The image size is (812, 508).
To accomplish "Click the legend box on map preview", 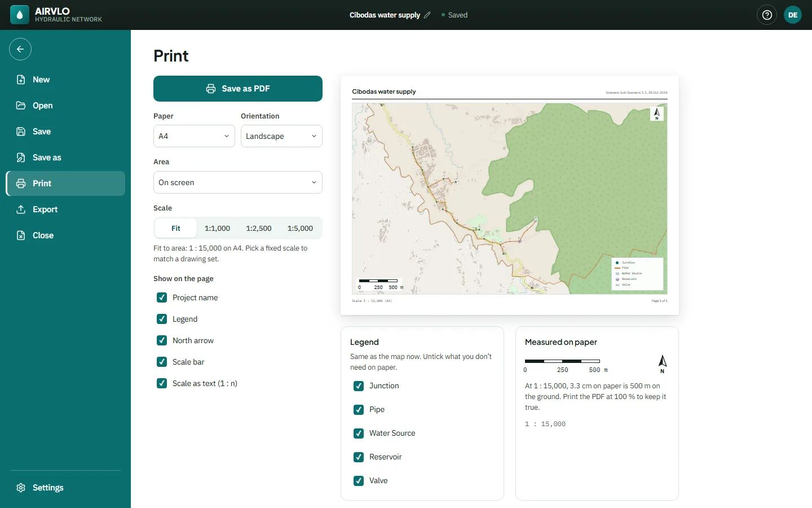I will click(638, 274).
